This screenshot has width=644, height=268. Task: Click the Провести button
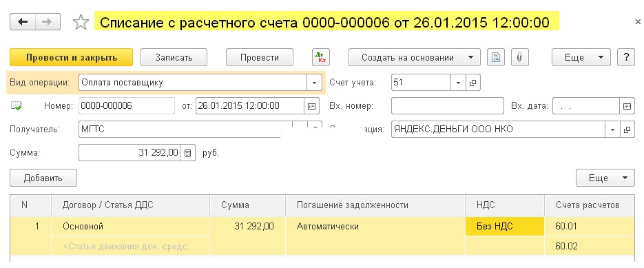[x=260, y=58]
